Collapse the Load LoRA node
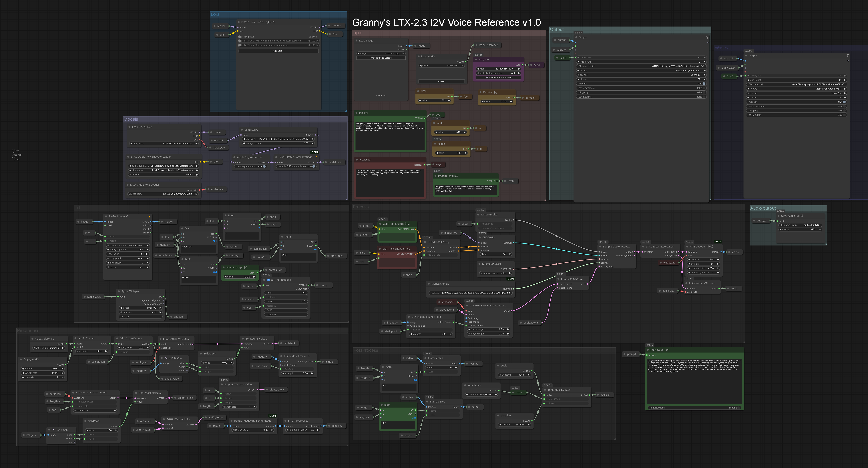Screen dimensions: 868x468 tap(242, 130)
